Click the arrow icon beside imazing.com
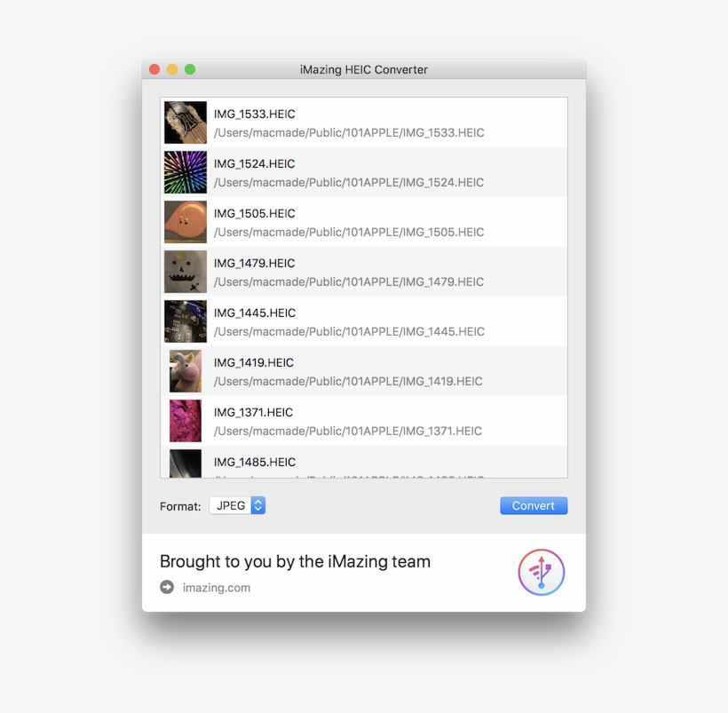This screenshot has height=713, width=728. 165,587
